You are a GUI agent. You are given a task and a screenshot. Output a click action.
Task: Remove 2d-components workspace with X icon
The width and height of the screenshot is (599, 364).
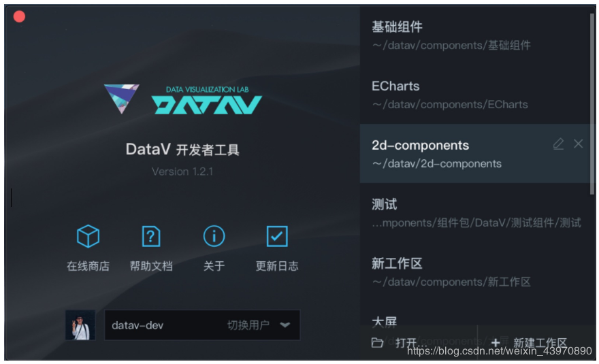click(579, 144)
